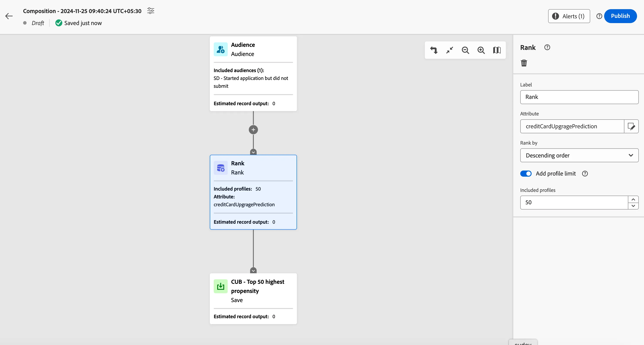Expand the Descending order dropdown
Image resolution: width=644 pixels, height=345 pixels.
(579, 155)
